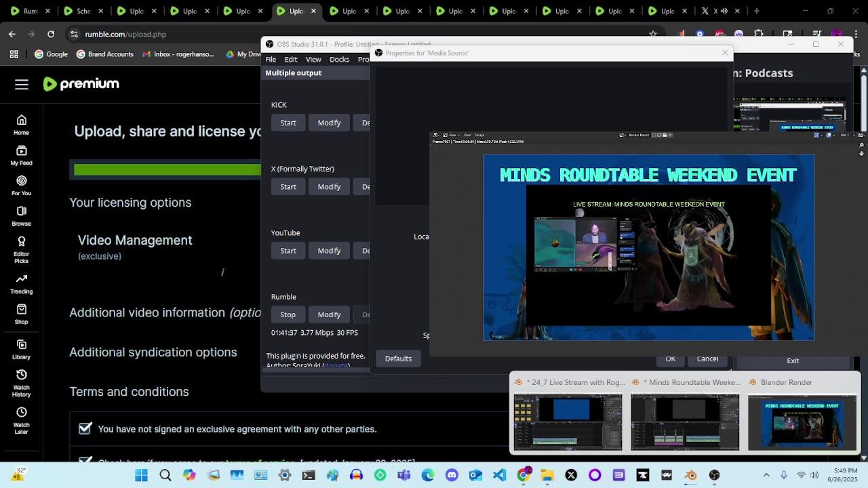
Task: Modify the Rumble output settings
Action: pyautogui.click(x=329, y=314)
